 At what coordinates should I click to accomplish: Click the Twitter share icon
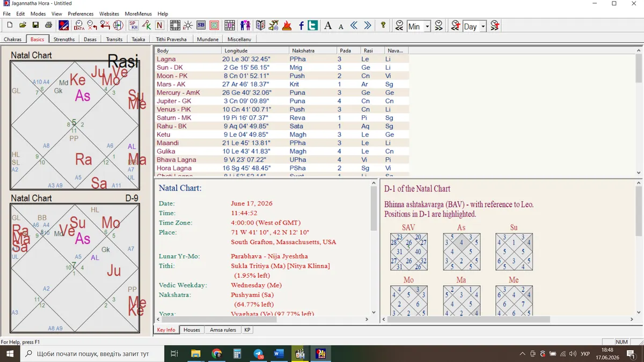pyautogui.click(x=312, y=25)
